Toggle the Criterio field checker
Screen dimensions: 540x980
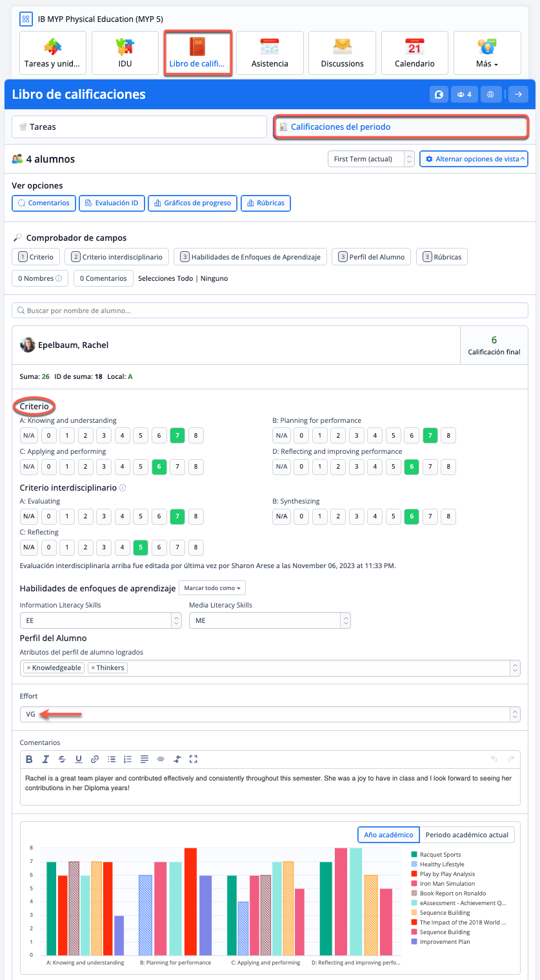point(36,257)
